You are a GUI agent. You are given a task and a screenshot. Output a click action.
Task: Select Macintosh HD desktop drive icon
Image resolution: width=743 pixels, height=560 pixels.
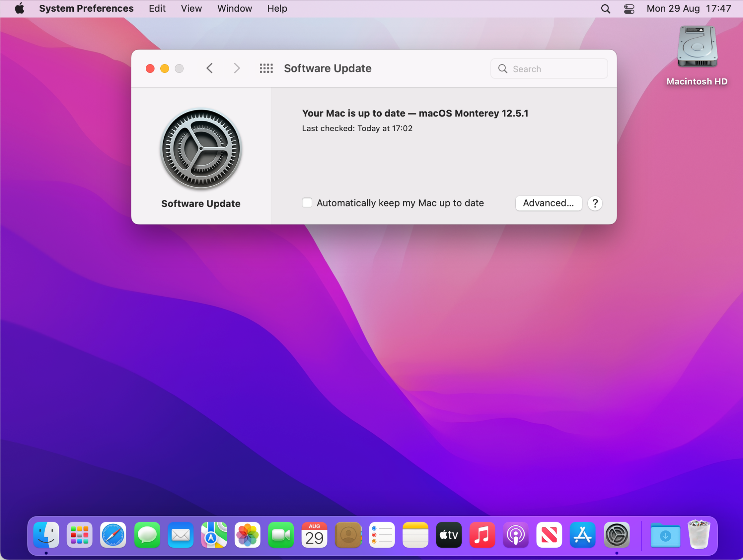[x=697, y=47]
